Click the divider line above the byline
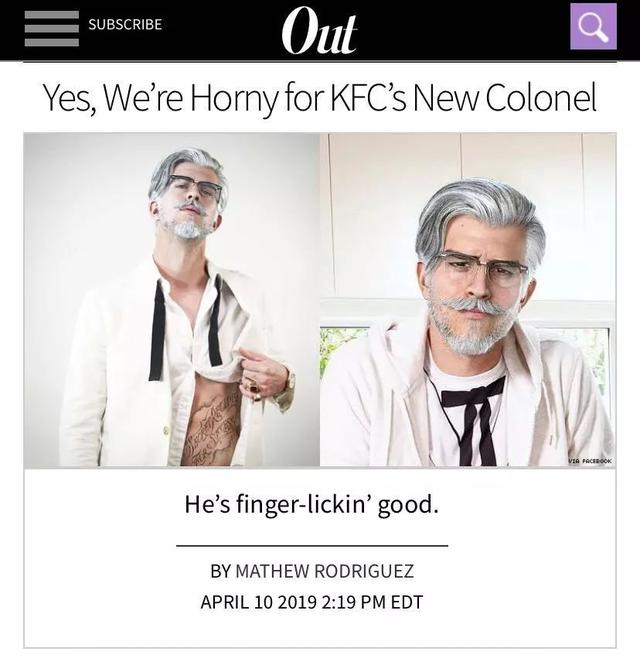This screenshot has height=665, width=640. 312,546
